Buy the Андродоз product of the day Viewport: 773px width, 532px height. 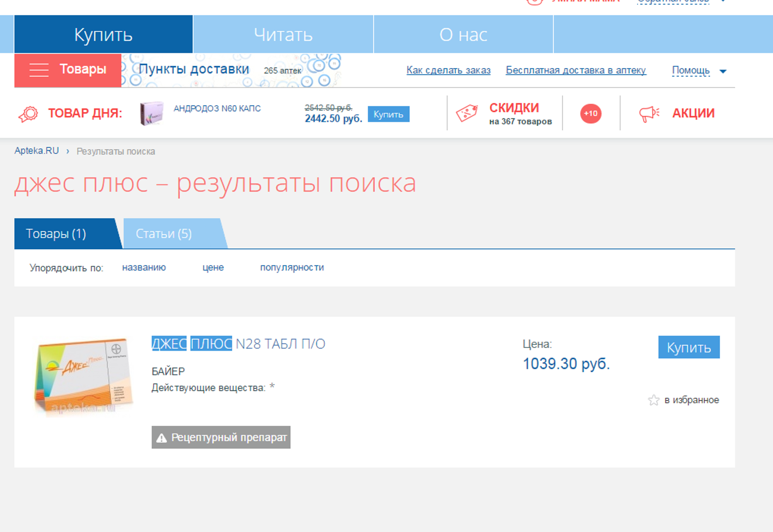(389, 114)
